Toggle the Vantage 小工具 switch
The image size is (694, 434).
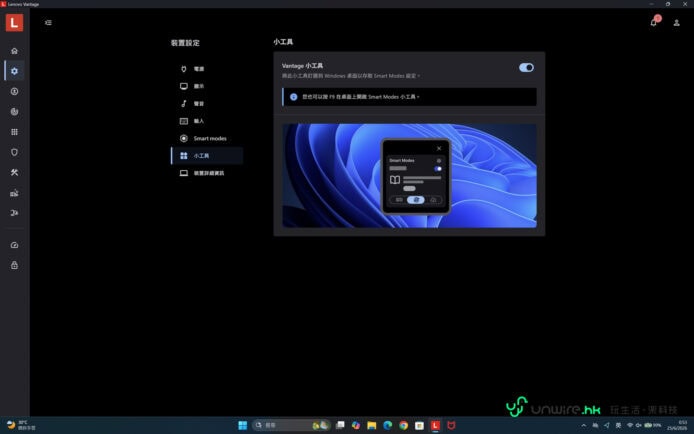click(526, 68)
